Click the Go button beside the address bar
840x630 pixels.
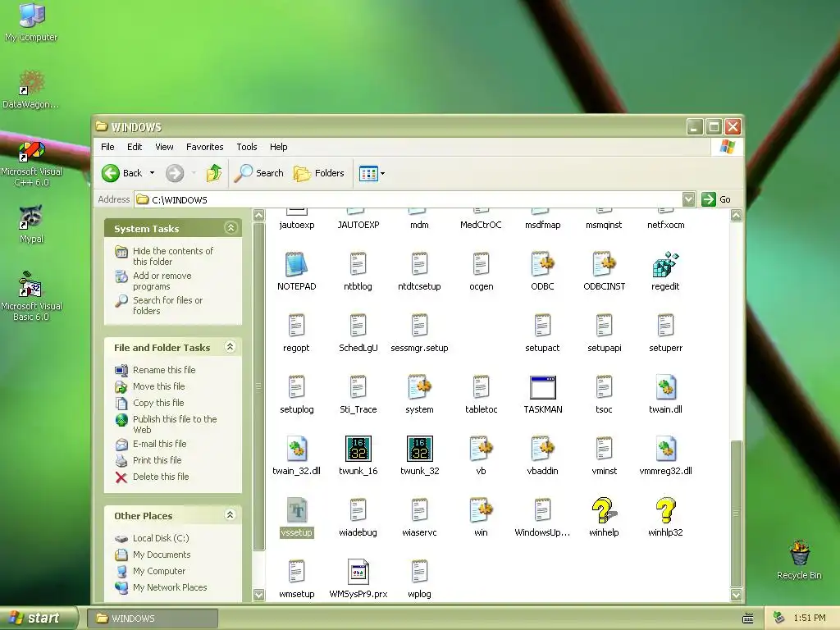[x=716, y=199]
